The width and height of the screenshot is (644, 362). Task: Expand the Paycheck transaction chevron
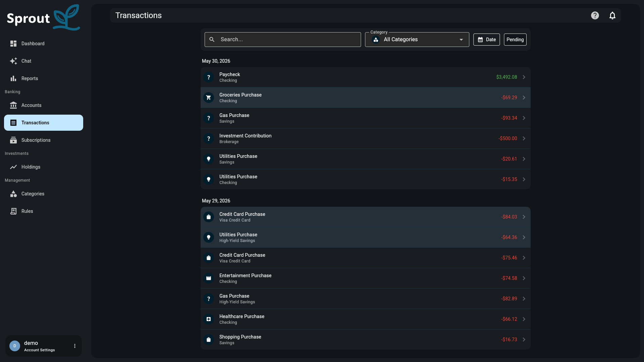pyautogui.click(x=524, y=77)
